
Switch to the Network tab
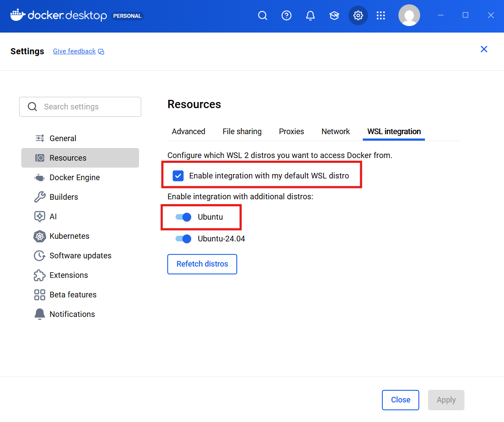coord(335,132)
